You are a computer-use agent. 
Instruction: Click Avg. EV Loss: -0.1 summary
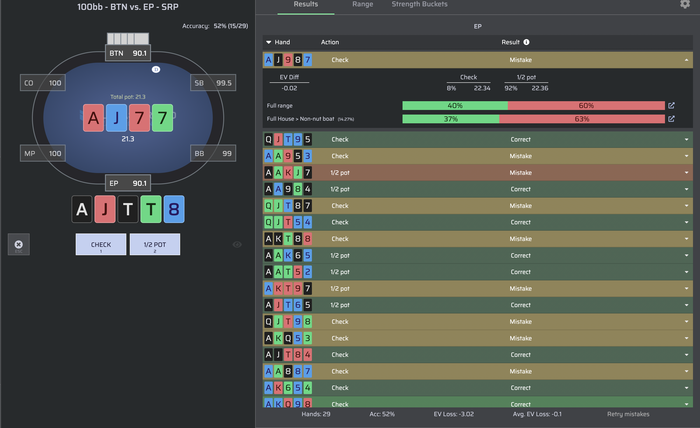tap(537, 414)
